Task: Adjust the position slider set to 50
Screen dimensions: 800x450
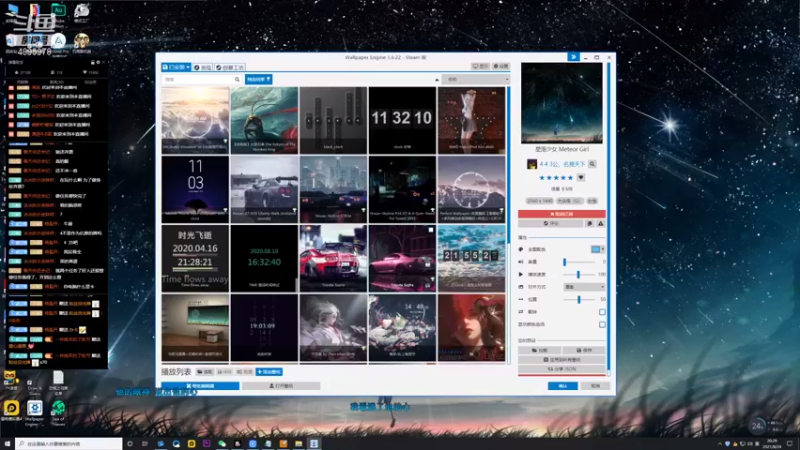Action: pyautogui.click(x=579, y=299)
